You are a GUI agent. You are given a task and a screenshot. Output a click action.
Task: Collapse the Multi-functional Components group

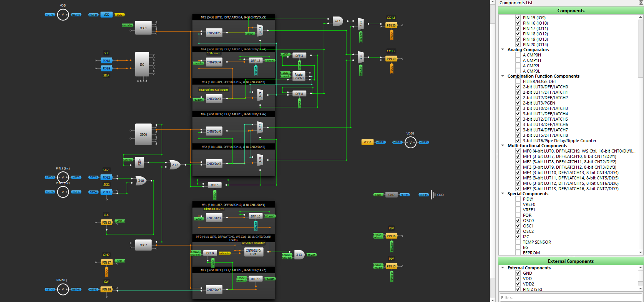coord(503,146)
